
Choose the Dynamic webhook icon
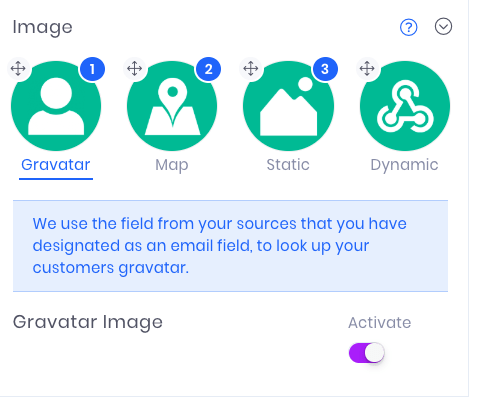coord(405,106)
